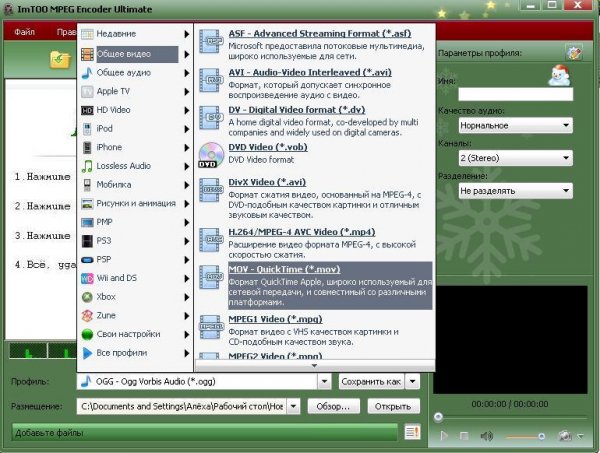Click the green note icon for Lossless Audio

pyautogui.click(x=87, y=166)
